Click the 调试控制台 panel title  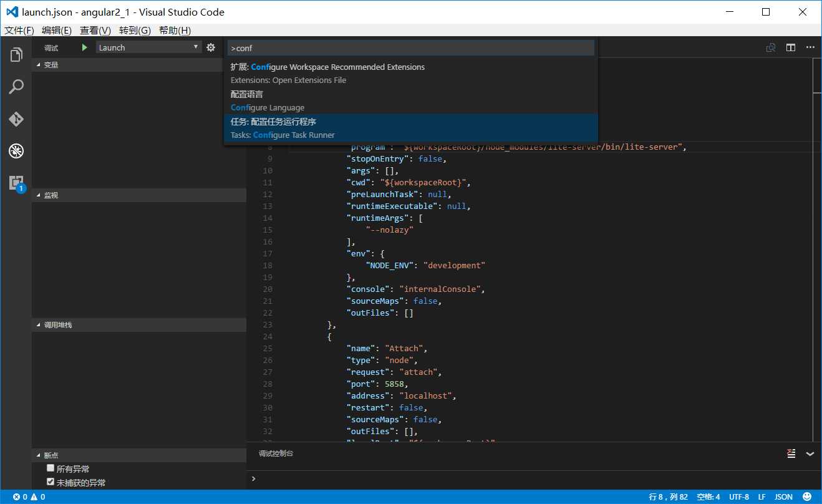click(x=276, y=453)
